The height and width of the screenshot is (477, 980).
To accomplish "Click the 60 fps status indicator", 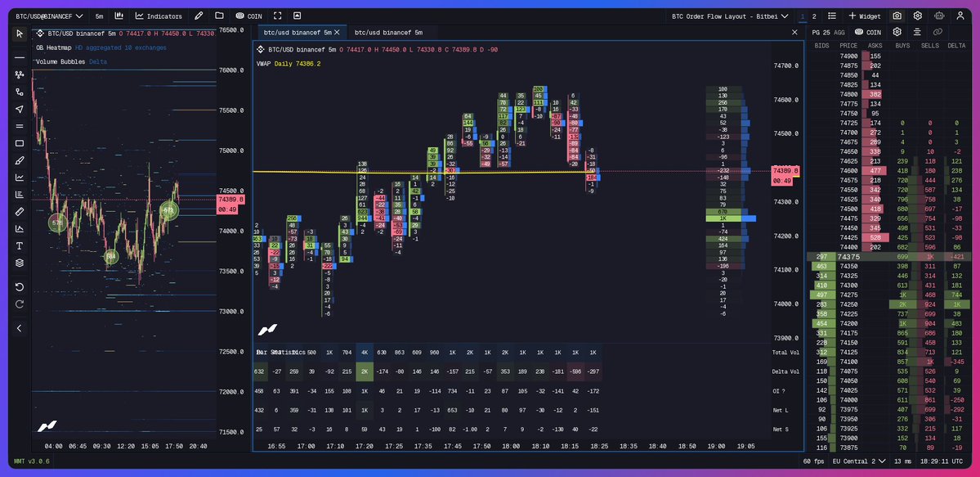I will pos(813,461).
